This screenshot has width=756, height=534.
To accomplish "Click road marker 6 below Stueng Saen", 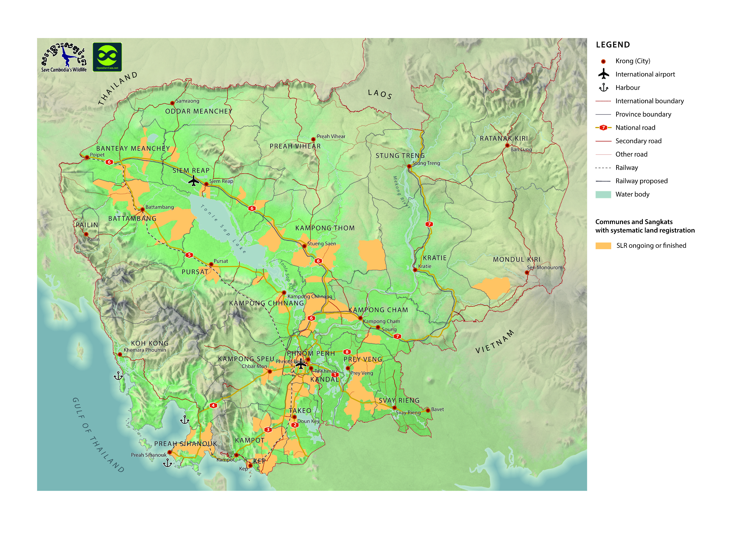I will click(318, 261).
